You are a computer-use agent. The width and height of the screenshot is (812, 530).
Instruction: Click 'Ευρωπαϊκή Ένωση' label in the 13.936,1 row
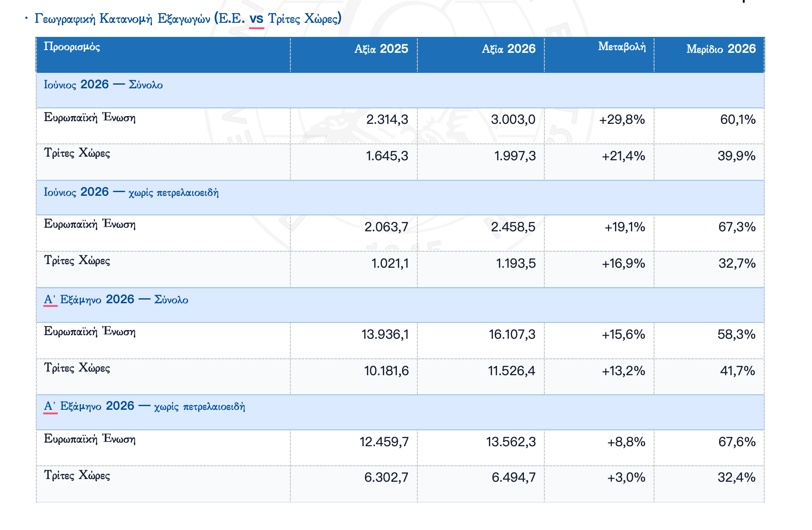click(90, 331)
